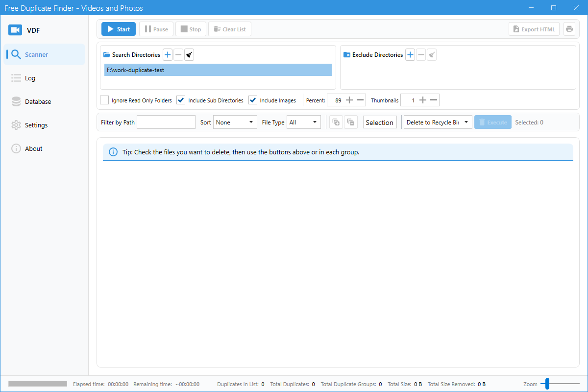Decrease Thumbnails count with minus button
Viewport: 588px width, 392px height.
tap(434, 100)
